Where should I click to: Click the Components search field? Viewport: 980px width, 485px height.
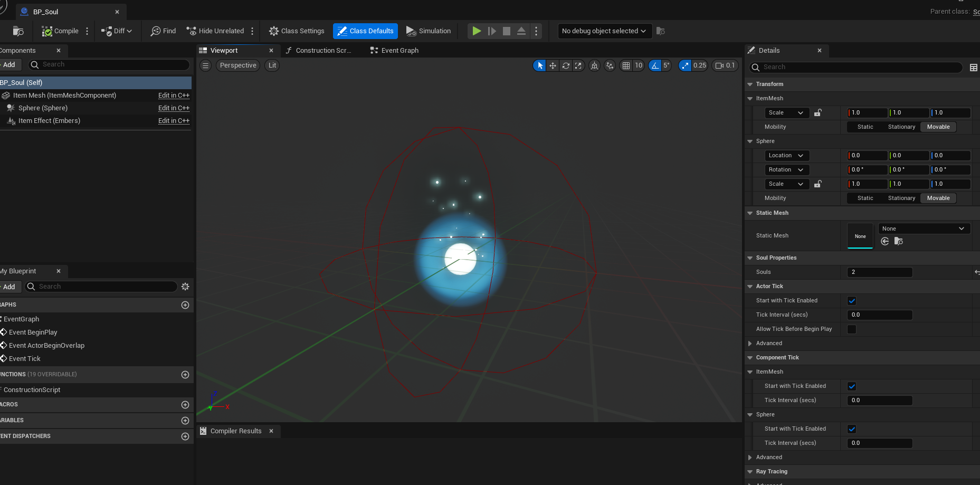pyautogui.click(x=109, y=64)
